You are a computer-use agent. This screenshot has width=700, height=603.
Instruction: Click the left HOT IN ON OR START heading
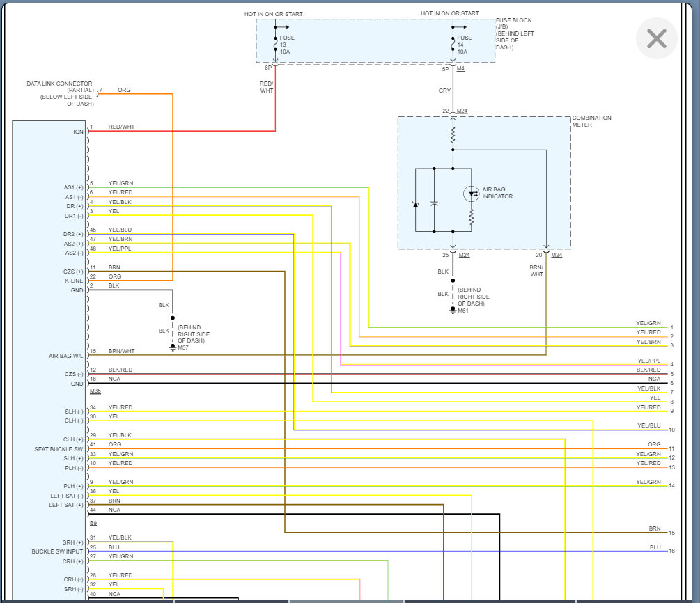pyautogui.click(x=273, y=14)
